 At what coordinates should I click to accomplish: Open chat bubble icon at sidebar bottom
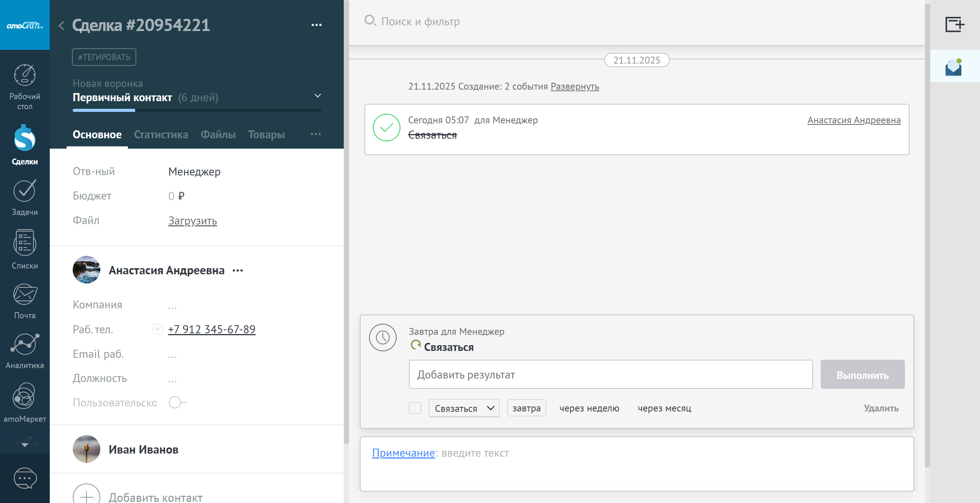pyautogui.click(x=25, y=478)
